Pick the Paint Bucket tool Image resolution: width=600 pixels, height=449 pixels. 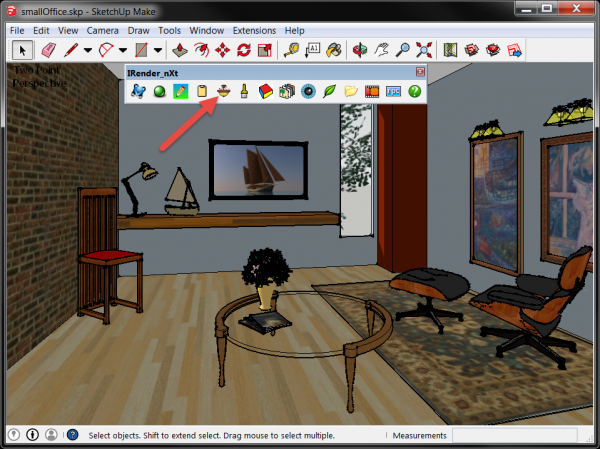coord(334,50)
